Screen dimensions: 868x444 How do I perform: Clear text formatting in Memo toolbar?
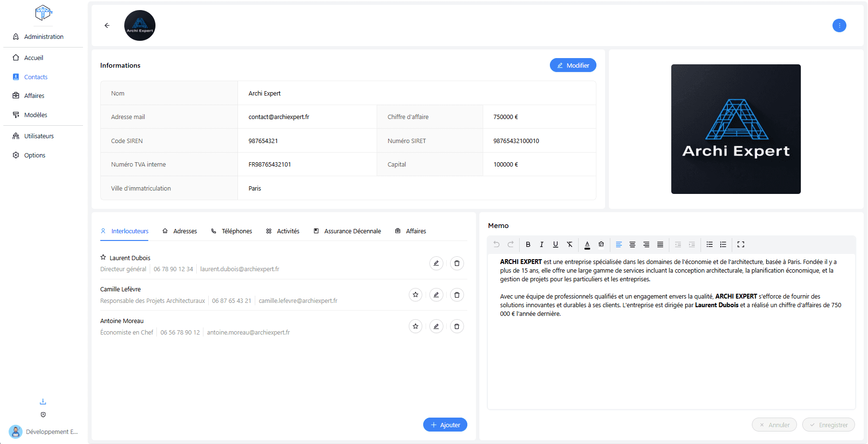coord(570,244)
